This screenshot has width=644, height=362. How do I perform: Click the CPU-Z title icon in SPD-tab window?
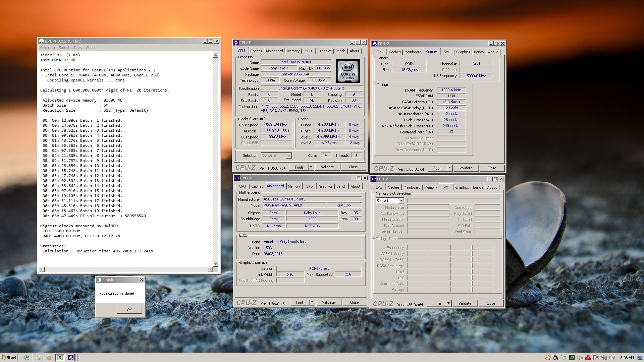point(374,179)
